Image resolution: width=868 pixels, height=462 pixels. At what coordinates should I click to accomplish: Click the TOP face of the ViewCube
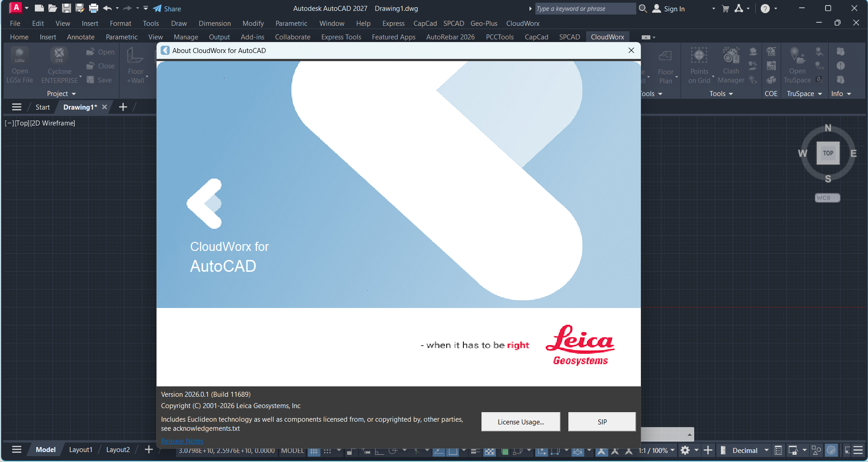pos(828,153)
